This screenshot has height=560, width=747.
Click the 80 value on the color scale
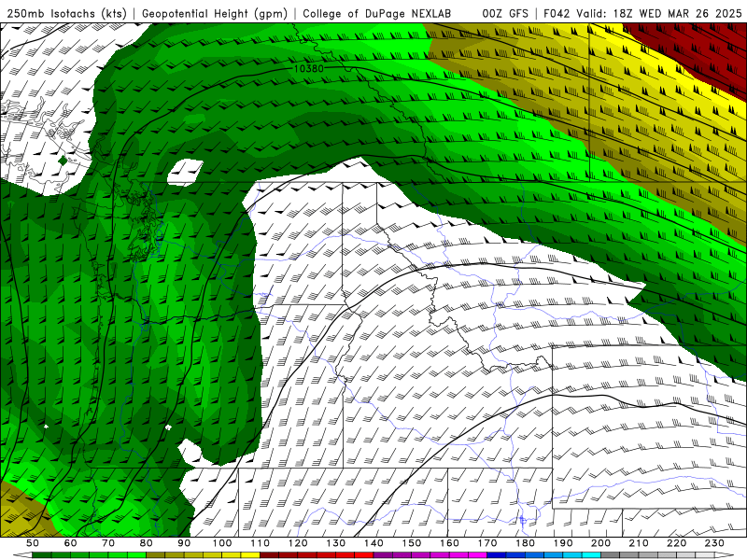click(147, 543)
